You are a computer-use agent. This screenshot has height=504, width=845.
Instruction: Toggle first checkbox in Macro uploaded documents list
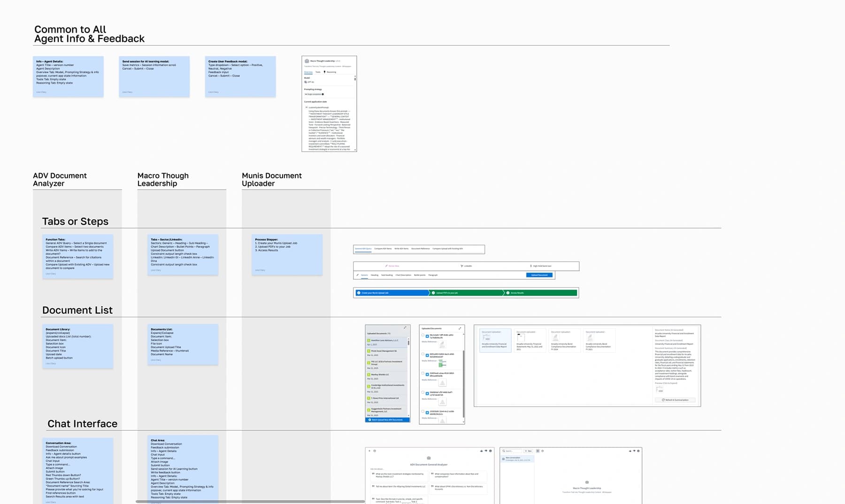click(x=423, y=335)
